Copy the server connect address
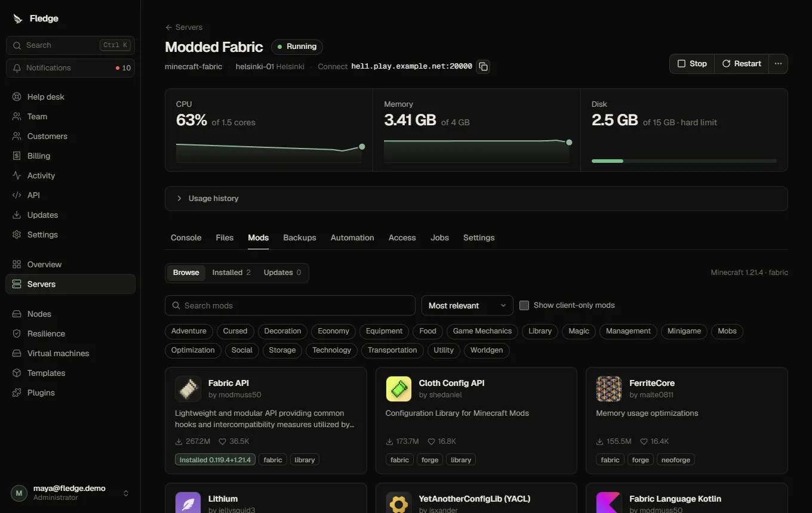 (x=483, y=66)
